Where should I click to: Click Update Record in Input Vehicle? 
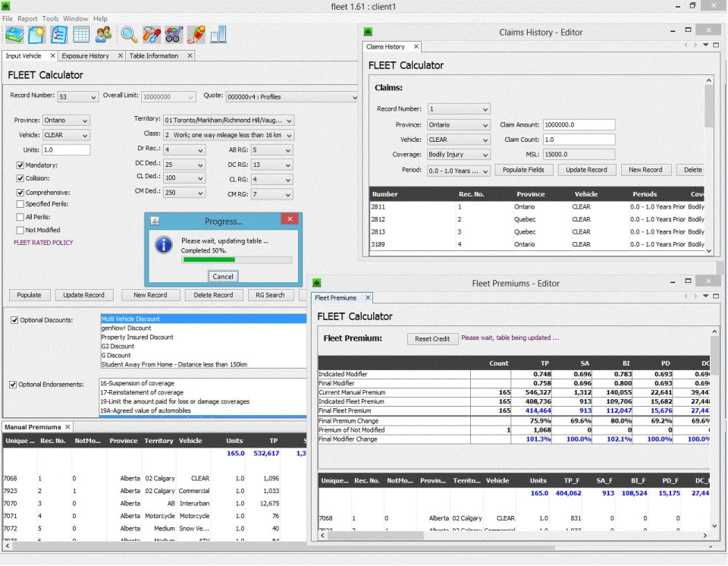coord(83,295)
